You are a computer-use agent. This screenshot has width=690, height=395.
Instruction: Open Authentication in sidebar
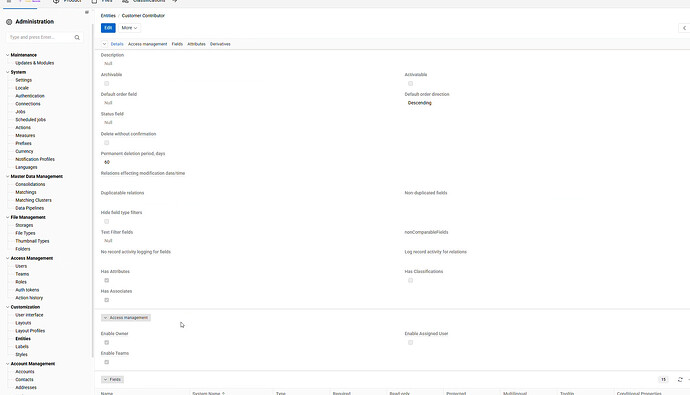click(x=30, y=96)
